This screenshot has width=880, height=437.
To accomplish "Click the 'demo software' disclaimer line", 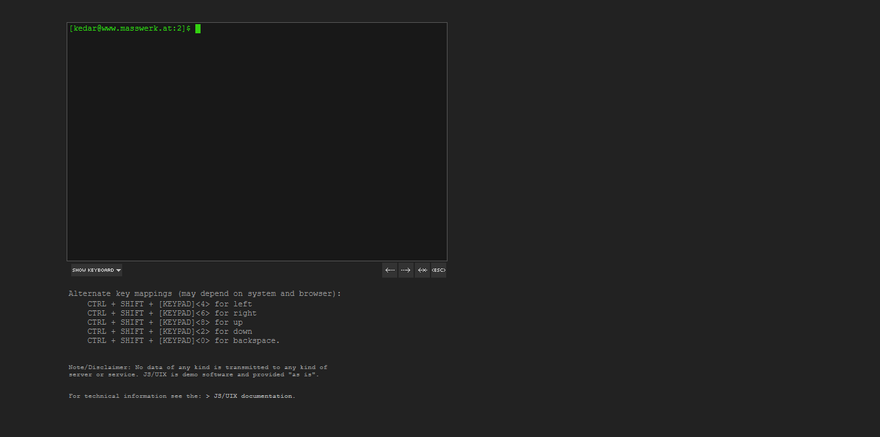I will coord(193,374).
